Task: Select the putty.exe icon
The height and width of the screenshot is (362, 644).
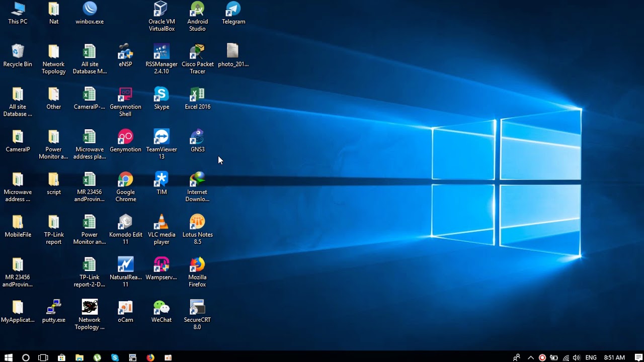Action: click(x=54, y=312)
